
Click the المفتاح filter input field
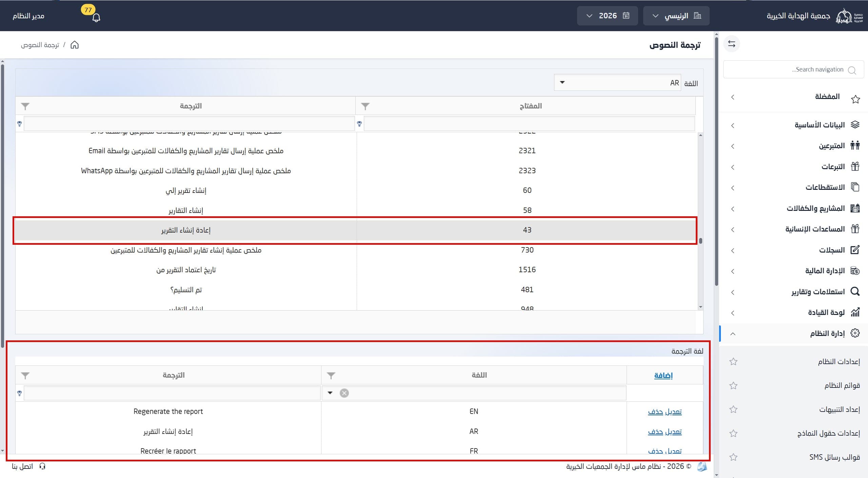529,124
